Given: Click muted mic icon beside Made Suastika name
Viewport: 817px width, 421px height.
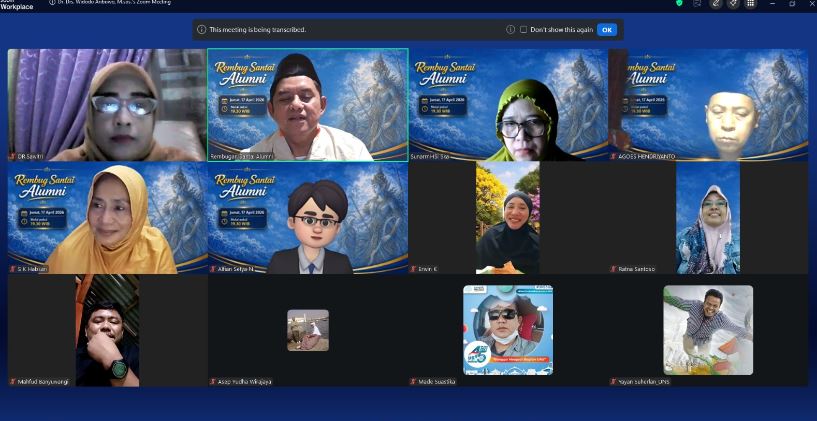Looking at the screenshot, I should pyautogui.click(x=413, y=381).
